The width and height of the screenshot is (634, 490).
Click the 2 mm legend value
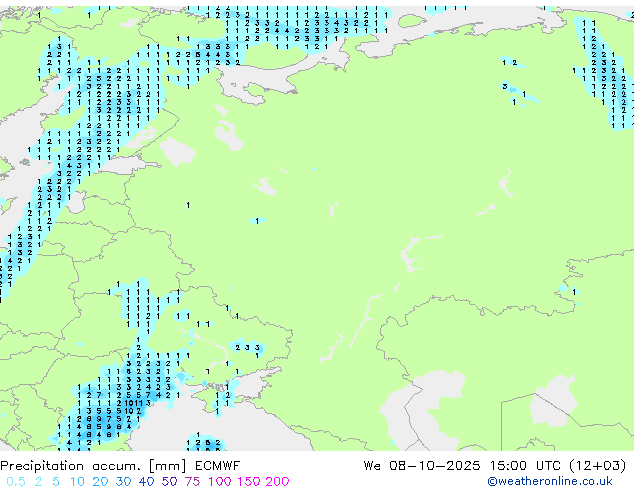[38, 482]
